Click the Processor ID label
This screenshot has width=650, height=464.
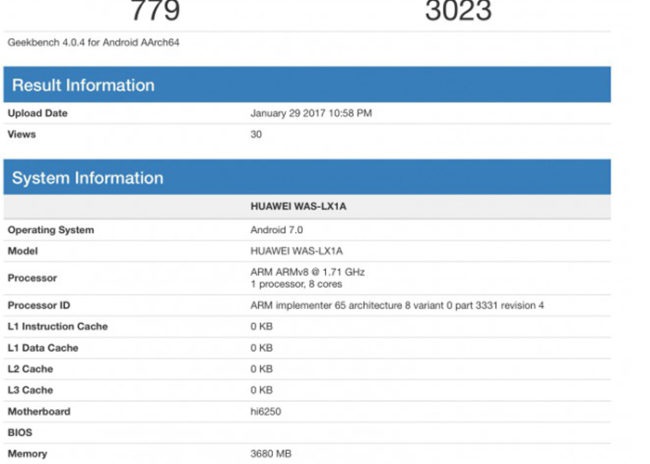pos(39,305)
